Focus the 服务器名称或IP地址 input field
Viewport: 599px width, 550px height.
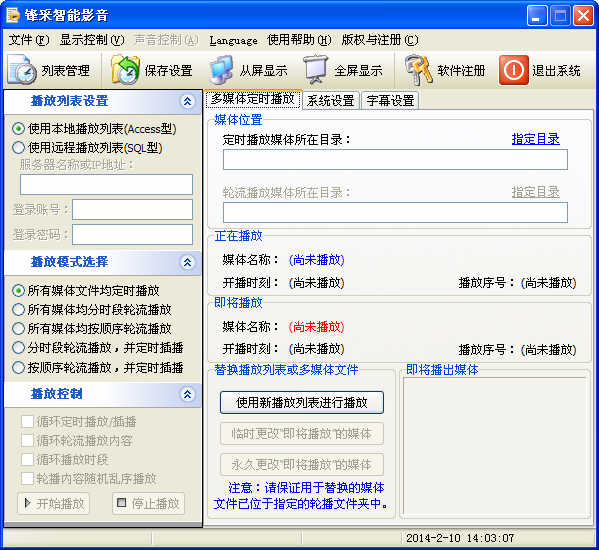106,184
